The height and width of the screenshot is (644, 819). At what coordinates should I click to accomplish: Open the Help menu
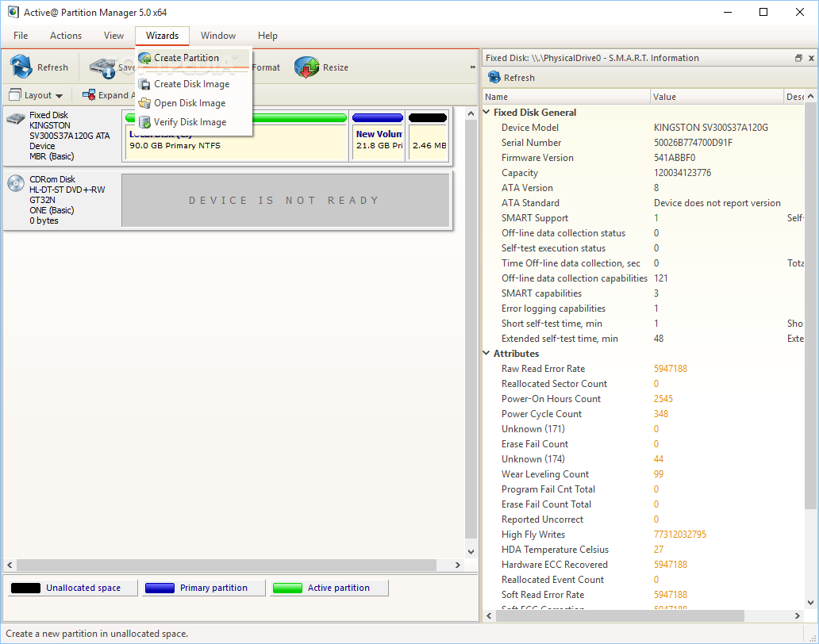point(267,36)
